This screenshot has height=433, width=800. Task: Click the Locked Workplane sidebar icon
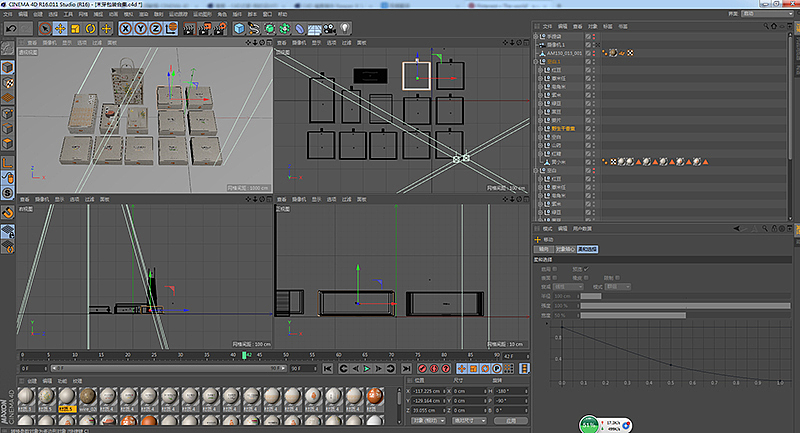point(8,231)
